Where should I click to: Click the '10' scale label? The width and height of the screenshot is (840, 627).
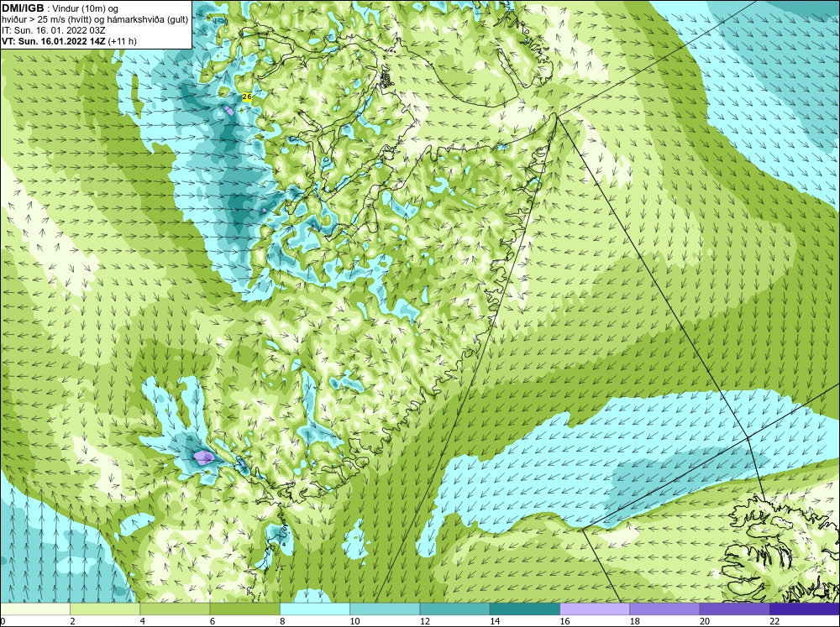point(354,621)
